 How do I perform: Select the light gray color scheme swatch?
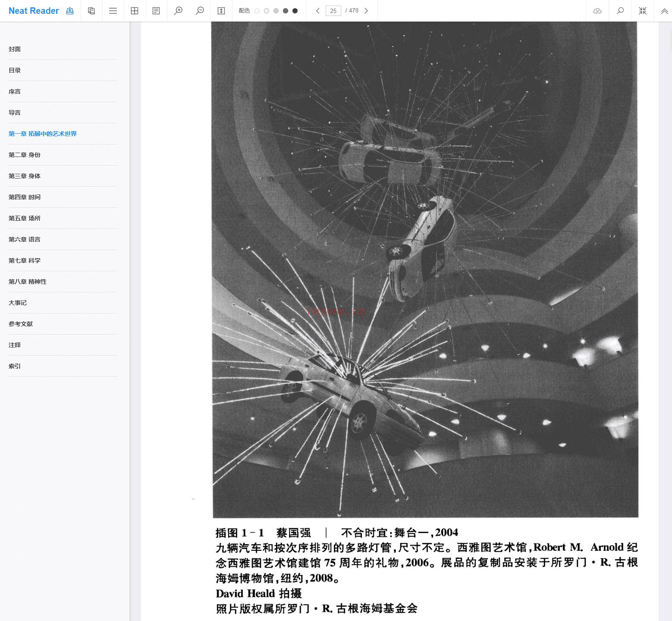tap(267, 11)
